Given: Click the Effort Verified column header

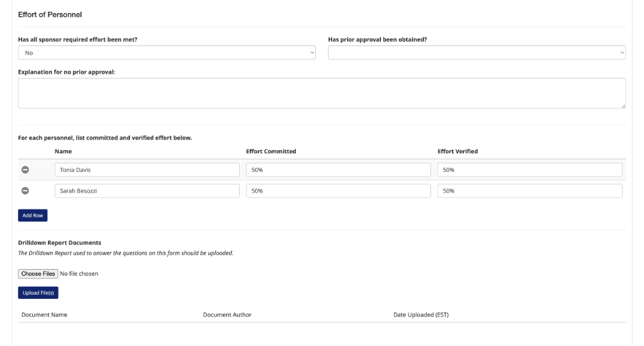Looking at the screenshot, I should [x=457, y=152].
